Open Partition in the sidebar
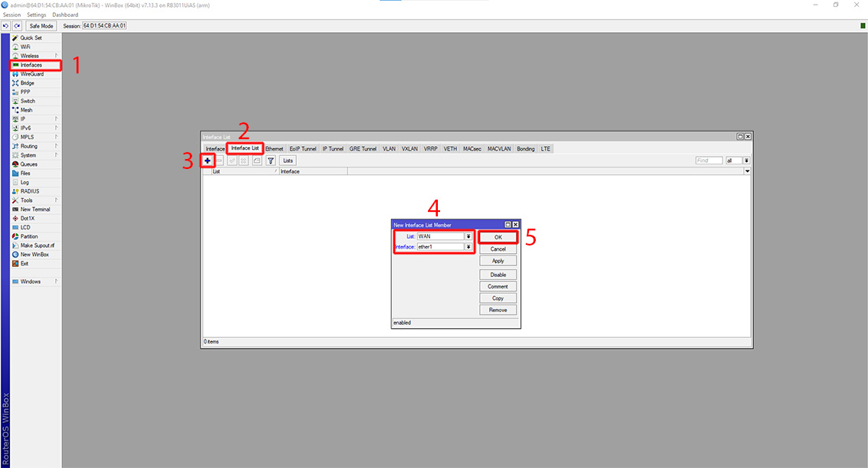 click(x=36, y=237)
